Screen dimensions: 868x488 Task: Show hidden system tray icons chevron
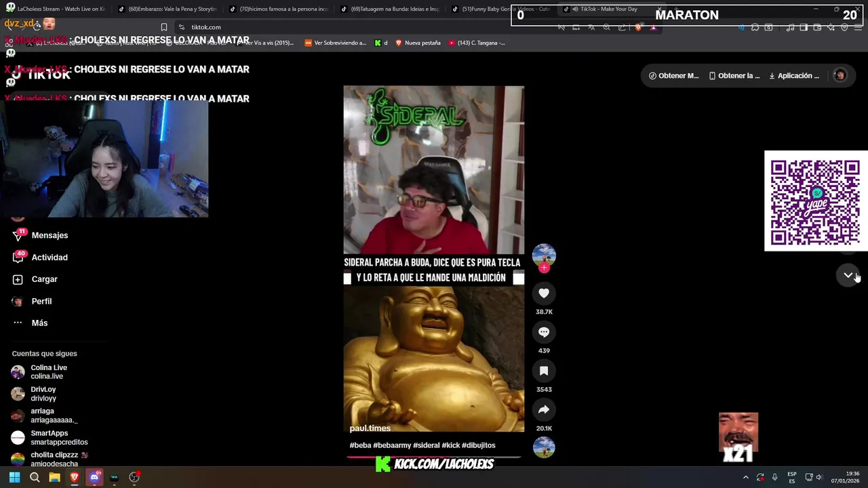pyautogui.click(x=745, y=477)
